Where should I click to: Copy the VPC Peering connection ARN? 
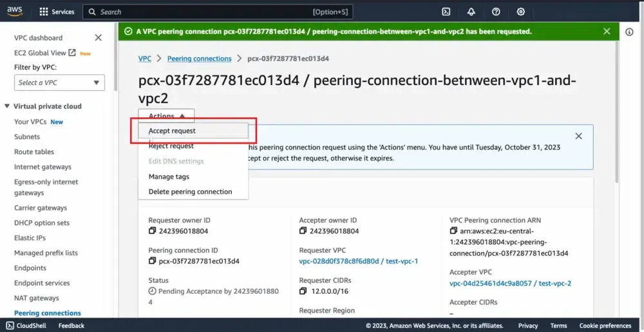(x=453, y=231)
